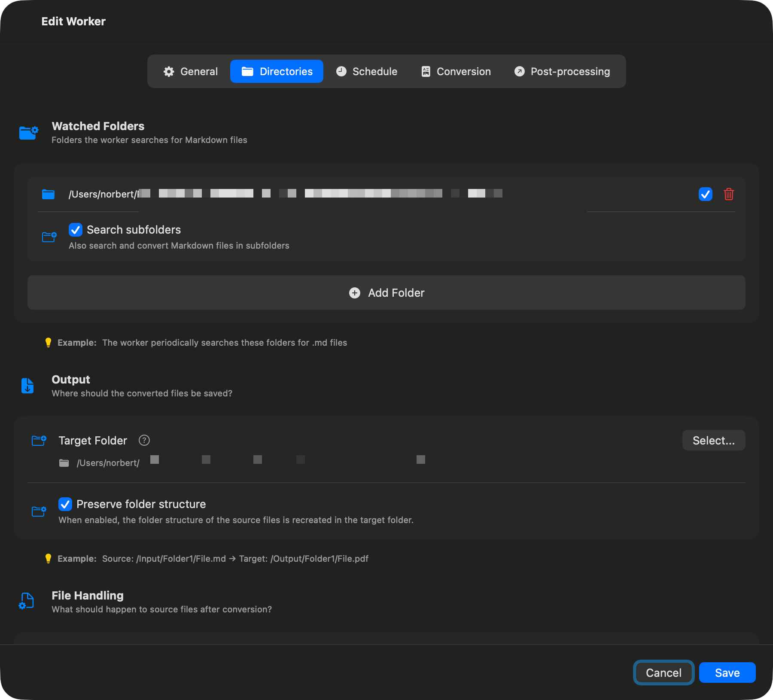
Task: Click the Watched Folders section icon
Action: (29, 133)
